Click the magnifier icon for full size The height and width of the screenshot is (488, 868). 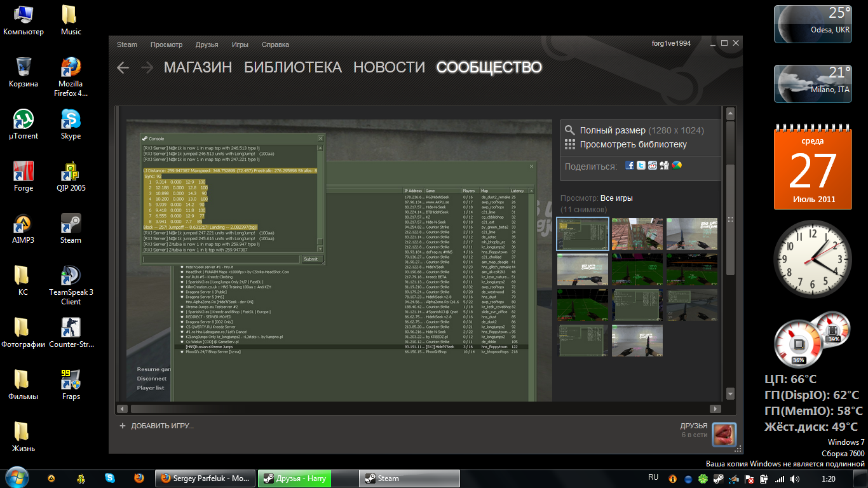click(x=570, y=130)
